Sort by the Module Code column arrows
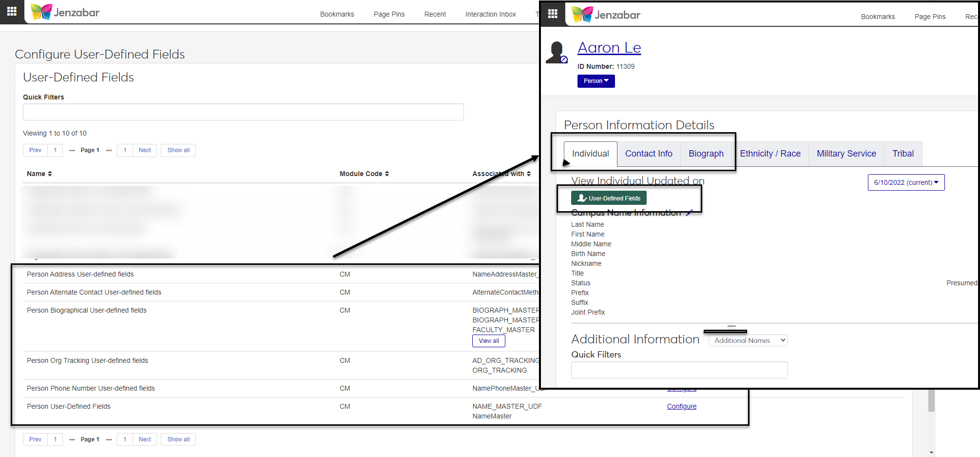The height and width of the screenshot is (457, 980). (387, 174)
